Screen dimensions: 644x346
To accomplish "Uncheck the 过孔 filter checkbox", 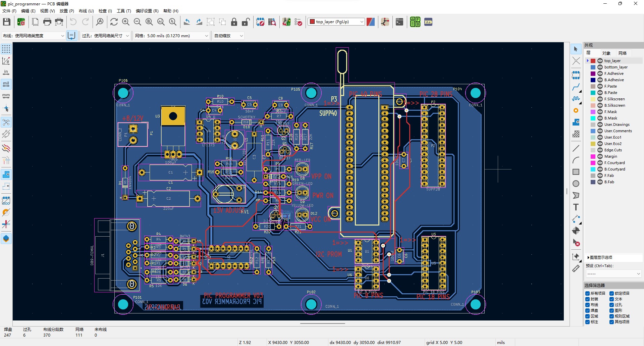I will tap(611, 305).
